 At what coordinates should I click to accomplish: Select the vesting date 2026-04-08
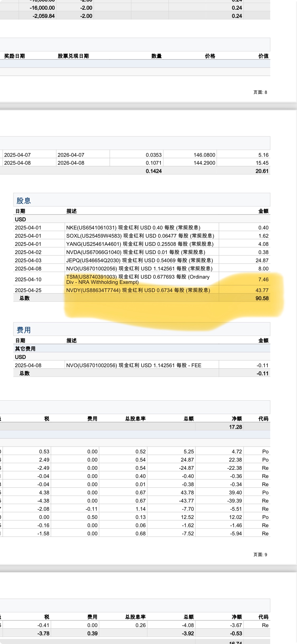coord(71,163)
